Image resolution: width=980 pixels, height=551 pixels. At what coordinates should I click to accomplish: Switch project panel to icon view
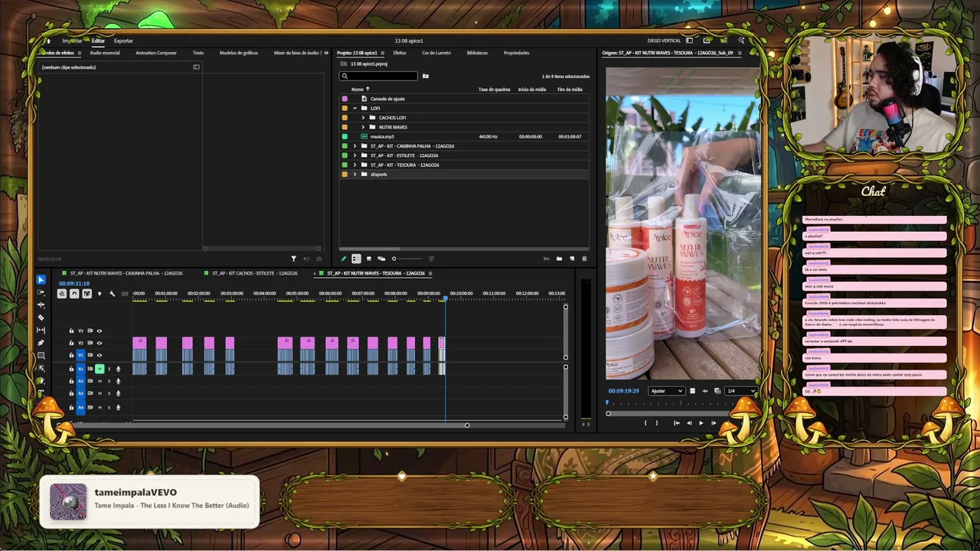369,259
